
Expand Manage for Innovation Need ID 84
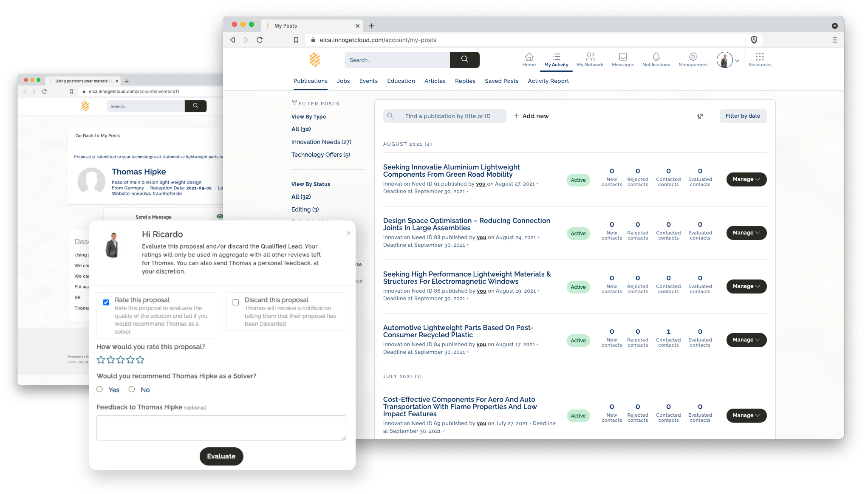[x=746, y=340]
